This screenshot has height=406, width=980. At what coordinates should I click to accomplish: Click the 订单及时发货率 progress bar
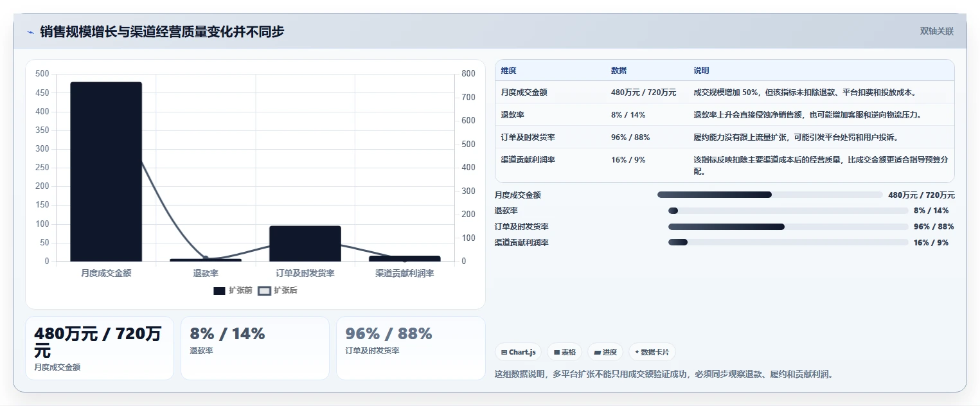point(788,227)
